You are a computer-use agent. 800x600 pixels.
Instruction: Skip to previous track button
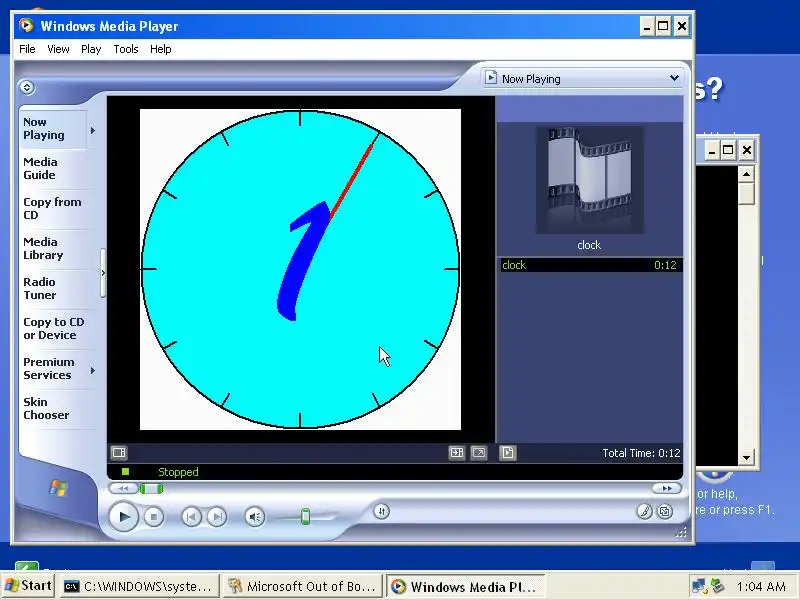[x=191, y=517]
